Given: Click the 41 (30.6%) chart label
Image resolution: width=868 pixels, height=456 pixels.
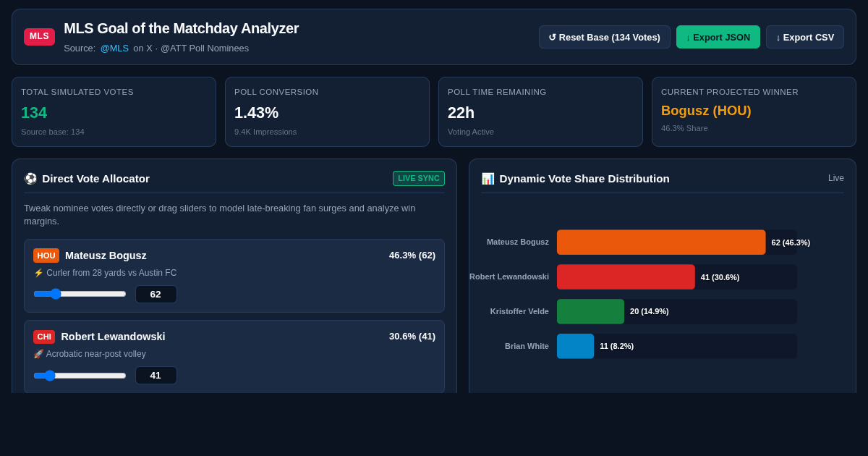Looking at the screenshot, I should point(720,277).
